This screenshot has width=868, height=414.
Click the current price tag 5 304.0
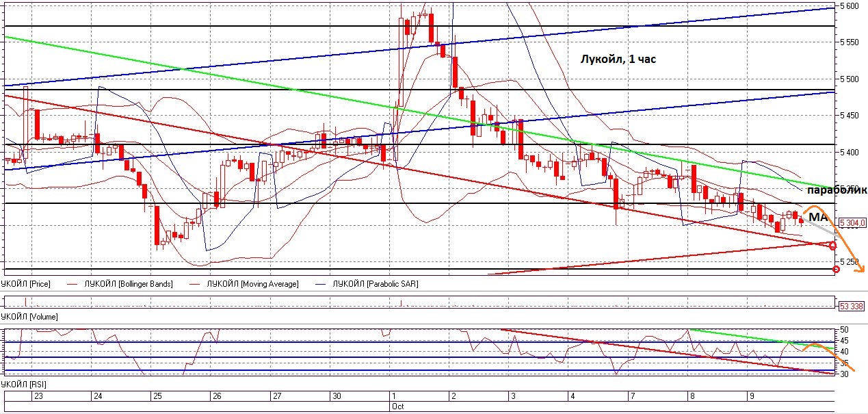tap(852, 222)
